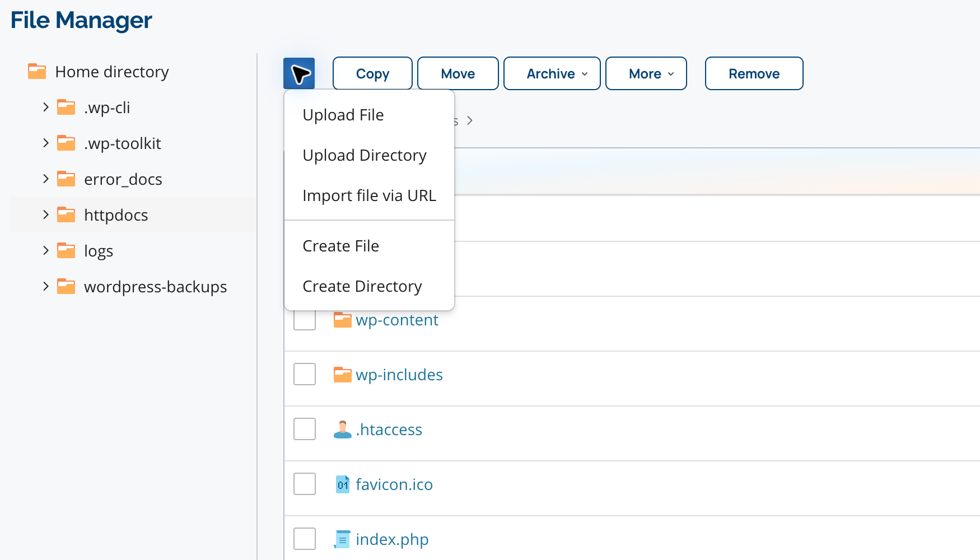Choose Upload File from the menu
This screenshot has width=980, height=560.
pyautogui.click(x=370, y=115)
